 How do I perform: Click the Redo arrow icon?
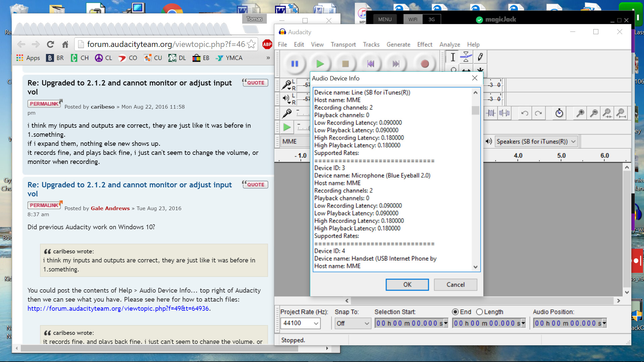point(538,113)
